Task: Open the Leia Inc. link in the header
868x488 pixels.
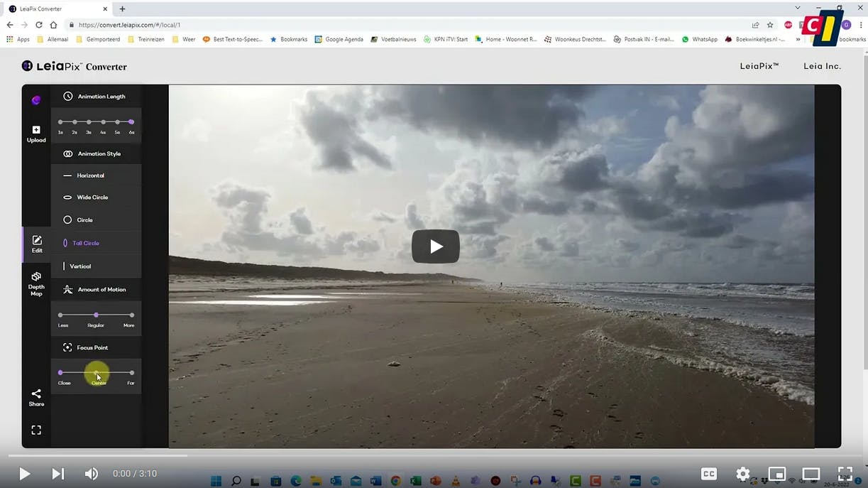Action: point(822,66)
